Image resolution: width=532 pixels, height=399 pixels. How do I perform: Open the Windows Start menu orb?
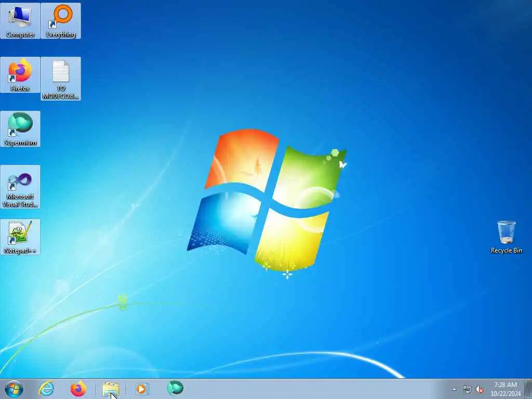[14, 389]
